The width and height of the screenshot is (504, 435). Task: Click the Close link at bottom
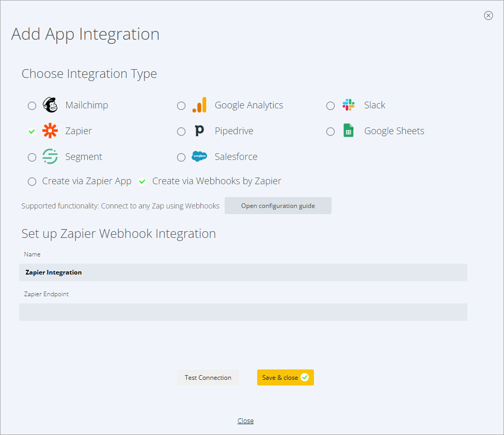click(x=246, y=421)
